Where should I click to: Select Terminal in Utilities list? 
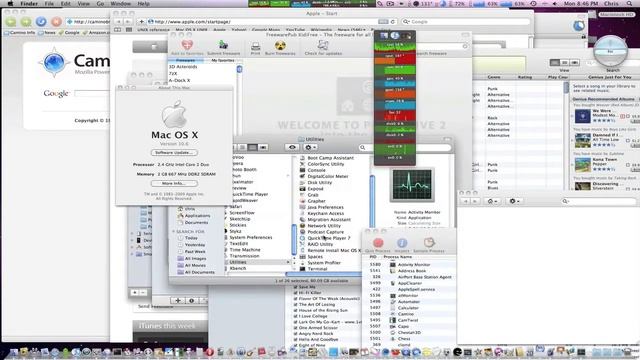point(317,269)
